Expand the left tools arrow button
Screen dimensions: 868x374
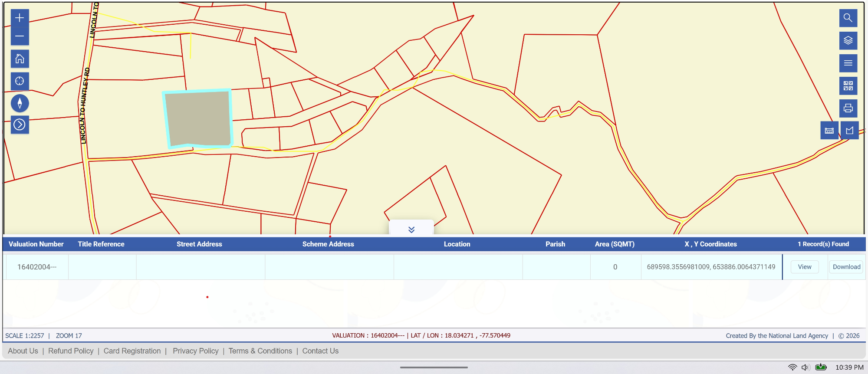coord(20,125)
